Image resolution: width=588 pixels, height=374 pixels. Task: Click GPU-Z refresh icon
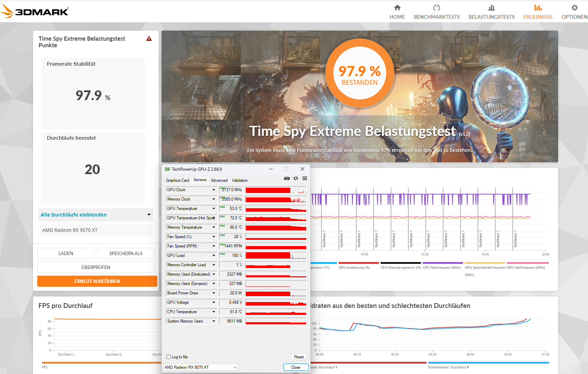[296, 178]
